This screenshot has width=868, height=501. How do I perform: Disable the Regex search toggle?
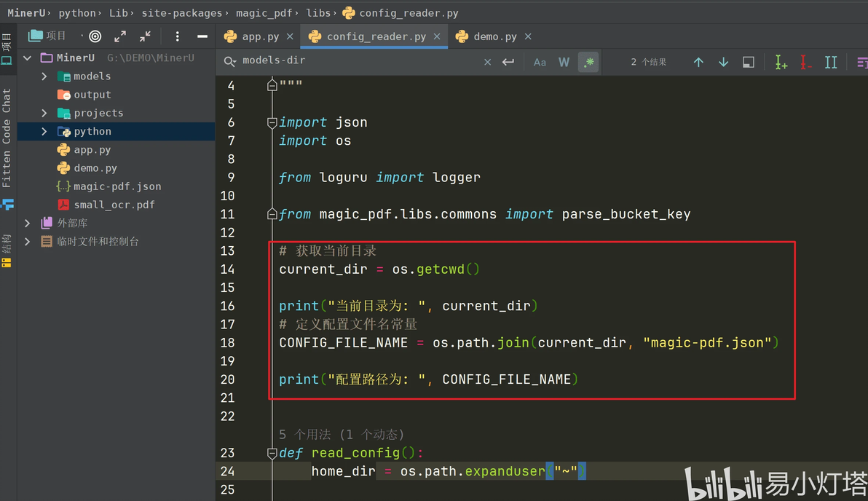(x=588, y=62)
